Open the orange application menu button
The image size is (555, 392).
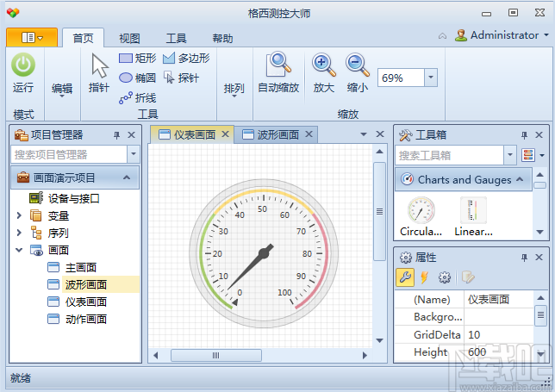pos(32,38)
